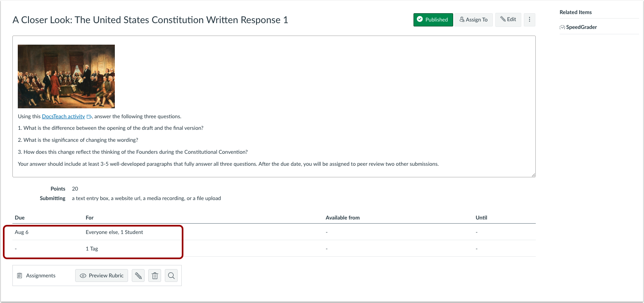
Task: Click the points value 20
Action: tap(75, 189)
